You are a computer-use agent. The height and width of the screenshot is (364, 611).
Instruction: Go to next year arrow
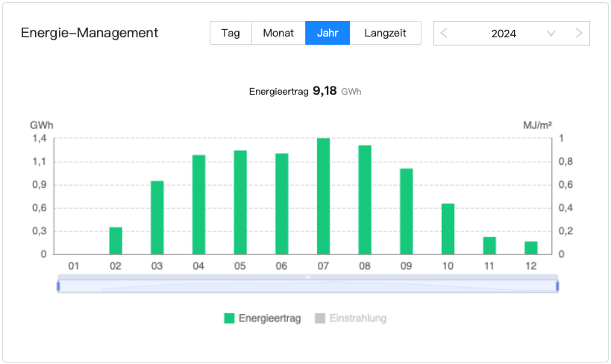pyautogui.click(x=579, y=34)
